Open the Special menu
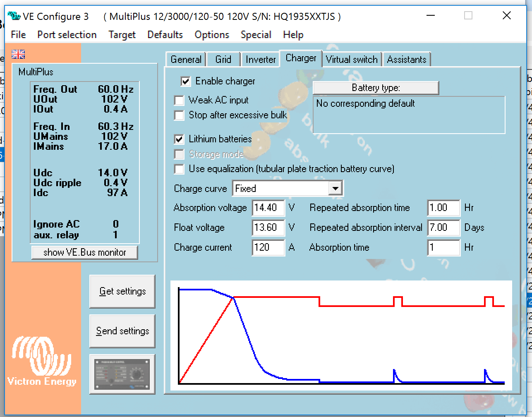The image size is (532, 417). point(256,35)
